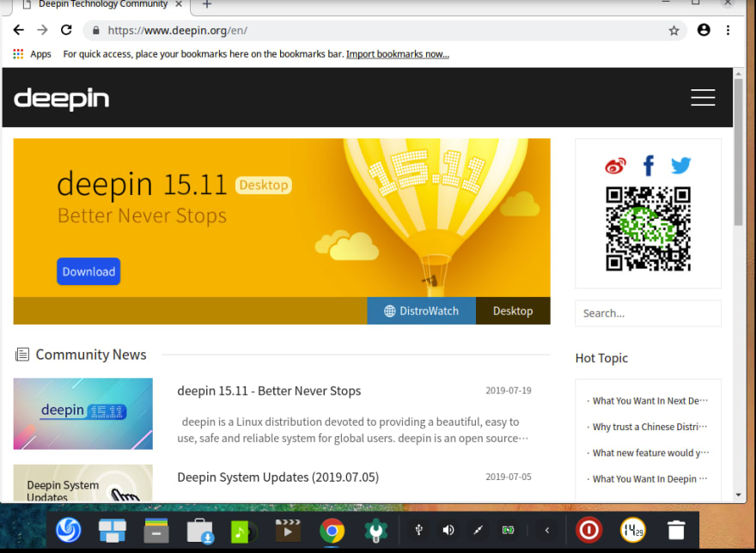Reload the deepin.org page
The height and width of the screenshot is (553, 756).
click(66, 30)
